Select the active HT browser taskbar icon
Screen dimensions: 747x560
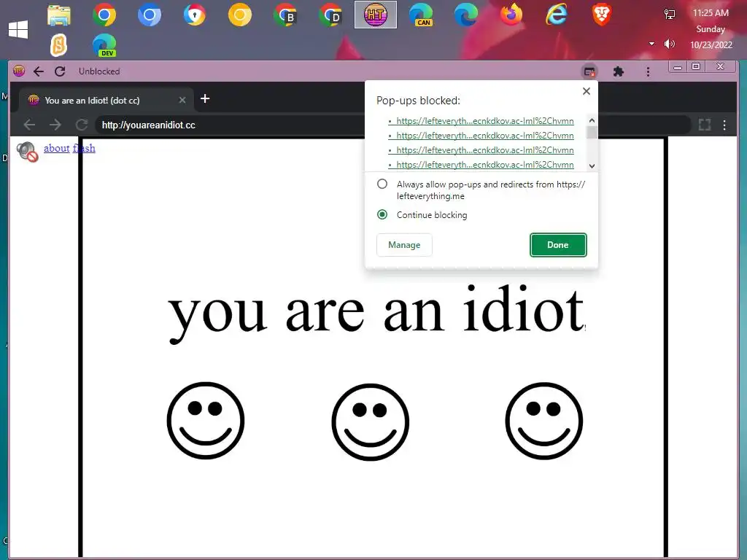(376, 15)
